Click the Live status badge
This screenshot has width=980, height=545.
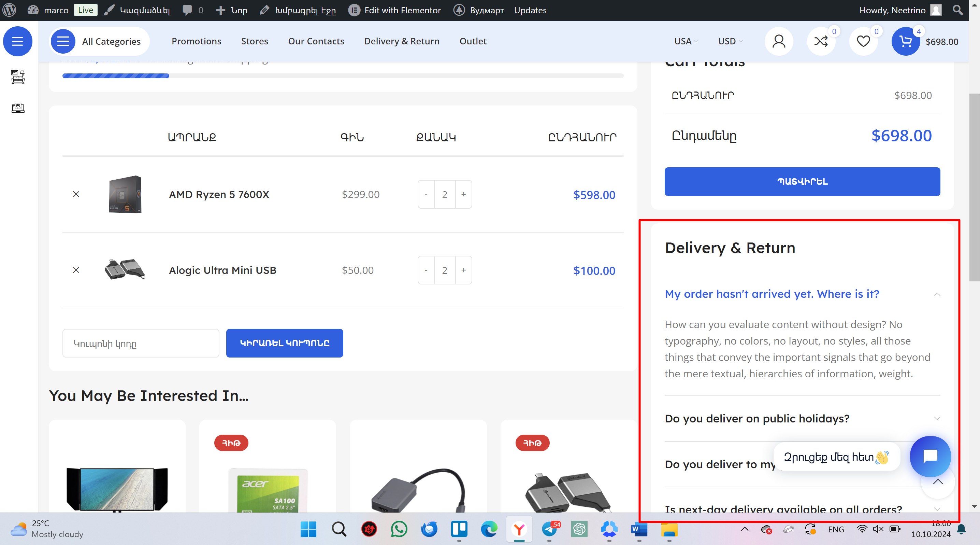(x=86, y=10)
